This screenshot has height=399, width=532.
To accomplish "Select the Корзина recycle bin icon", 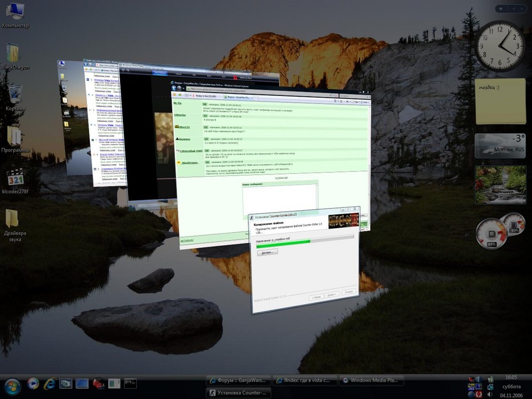I will tap(15, 98).
